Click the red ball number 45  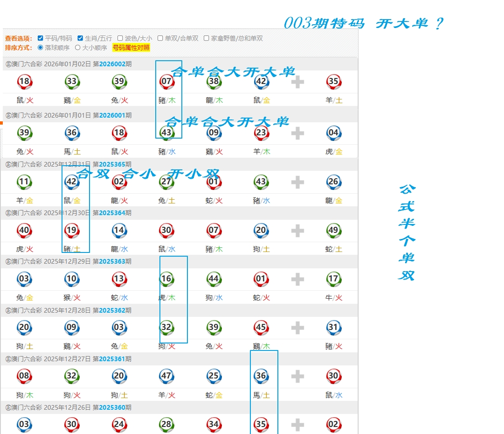pos(261,328)
